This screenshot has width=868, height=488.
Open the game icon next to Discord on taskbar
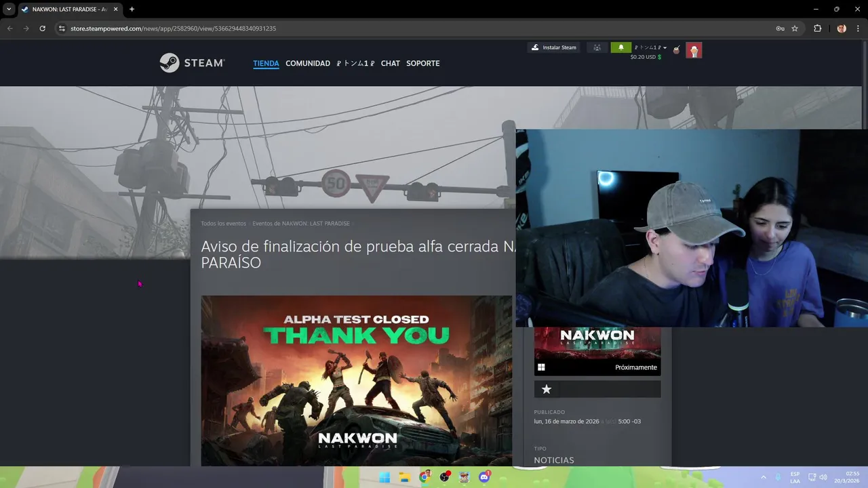[x=464, y=477]
